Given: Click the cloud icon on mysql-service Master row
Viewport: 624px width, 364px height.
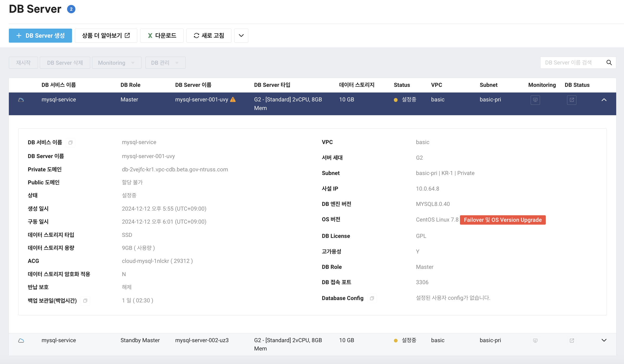Looking at the screenshot, I should 21,99.
